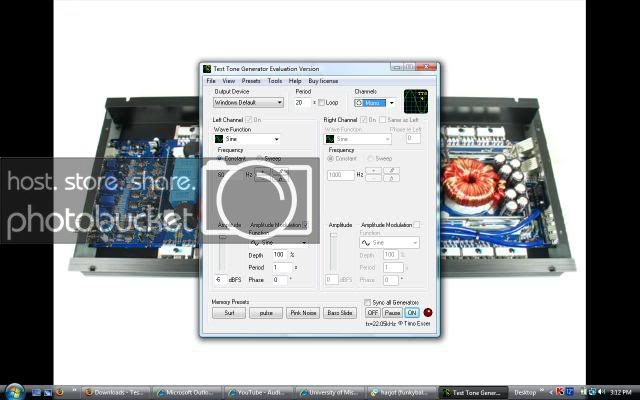This screenshot has width=640, height=400.
Task: Click the blue tray icon beside the K icon
Action: (x=569, y=392)
